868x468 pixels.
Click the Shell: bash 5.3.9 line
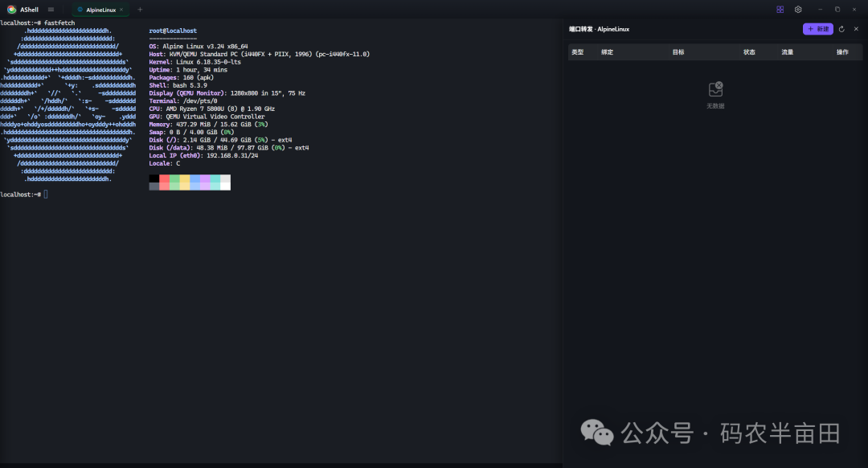click(178, 85)
